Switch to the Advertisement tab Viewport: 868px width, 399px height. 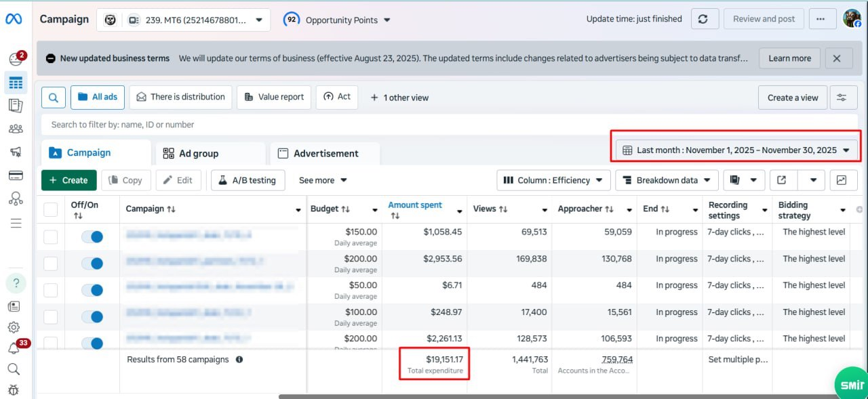click(325, 154)
